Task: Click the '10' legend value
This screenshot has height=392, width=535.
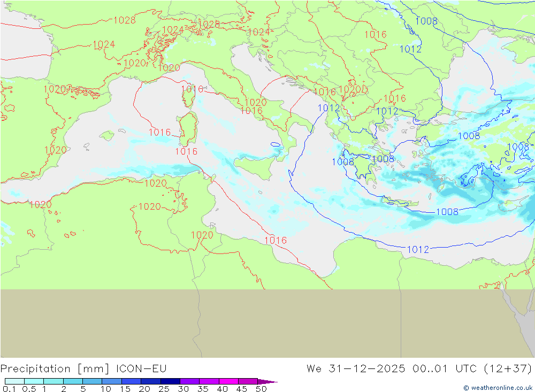Action: click(x=106, y=389)
